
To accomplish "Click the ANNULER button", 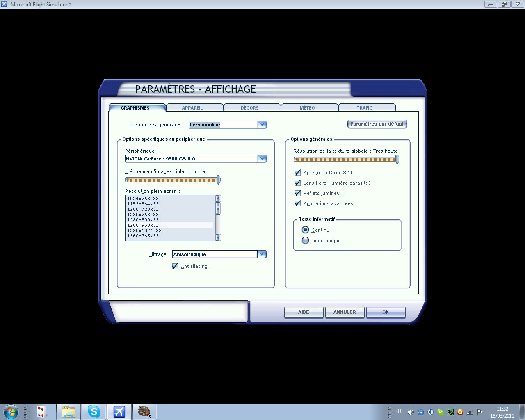I will (x=345, y=312).
